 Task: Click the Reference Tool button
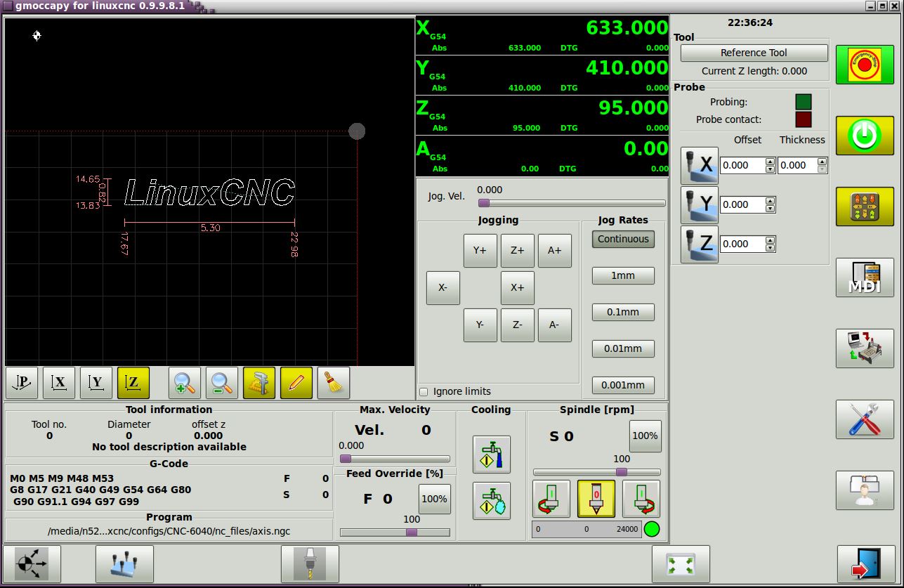(753, 53)
